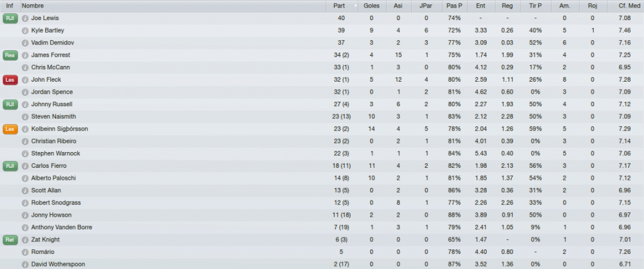Select the red Les badge for John Fleck

tap(10, 80)
